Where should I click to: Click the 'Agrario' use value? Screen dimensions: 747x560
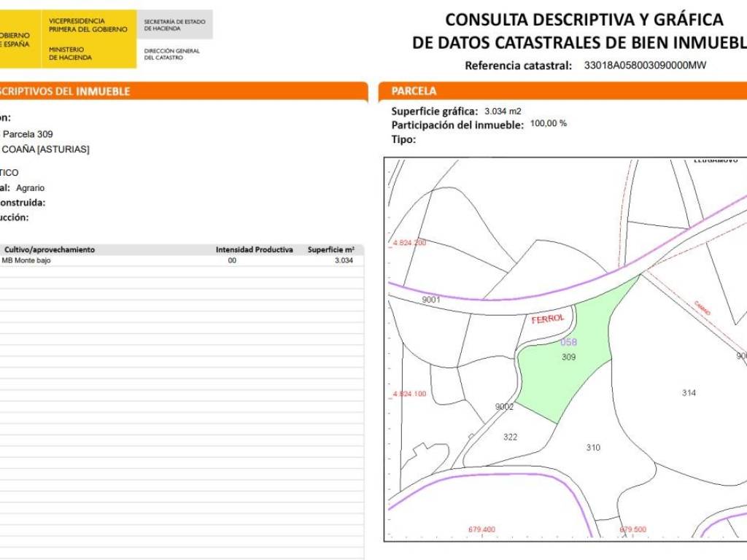pos(30,188)
